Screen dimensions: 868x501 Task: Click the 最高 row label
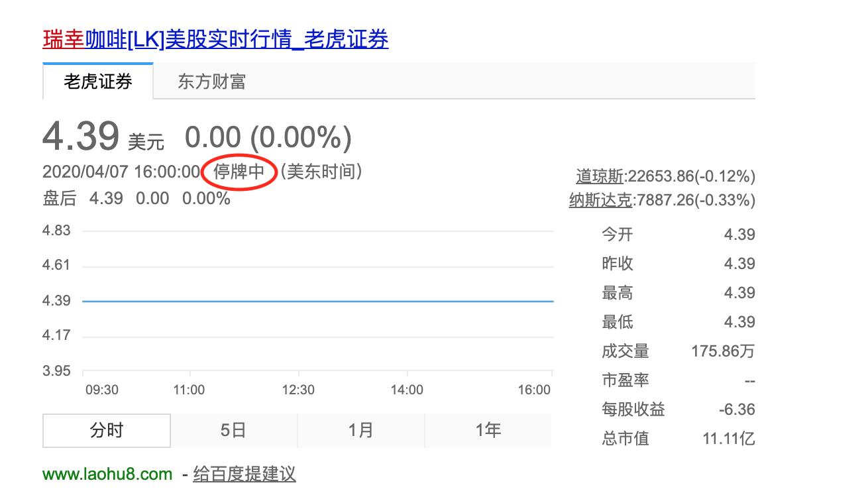click(x=618, y=293)
